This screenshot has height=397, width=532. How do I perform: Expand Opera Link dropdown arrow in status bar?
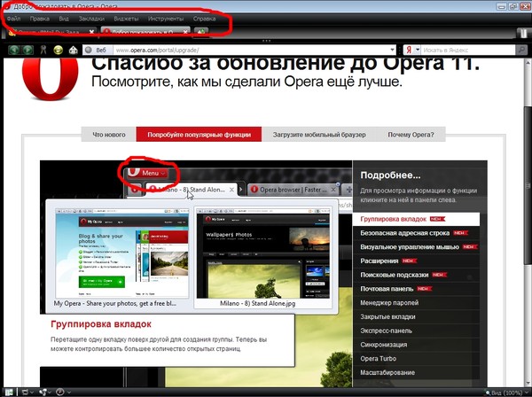pos(51,393)
